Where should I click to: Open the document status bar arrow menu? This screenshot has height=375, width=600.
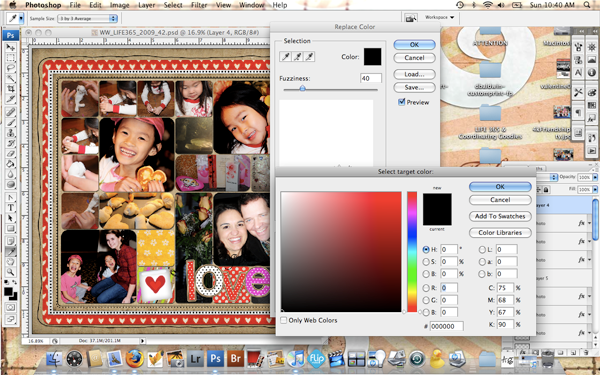142,341
